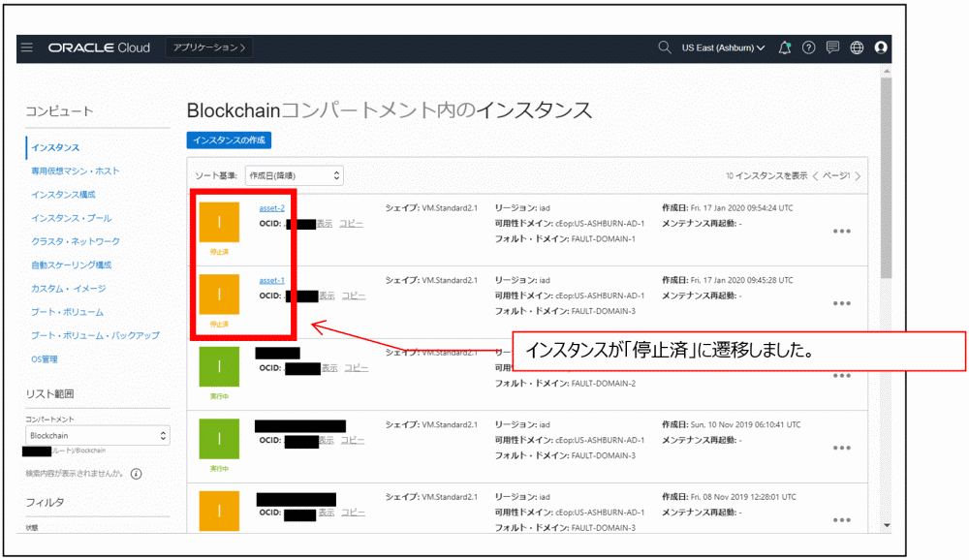969x560 pixels.
Task: Select クラスタ・ネットワーク in the sidebar
Action: point(76,241)
